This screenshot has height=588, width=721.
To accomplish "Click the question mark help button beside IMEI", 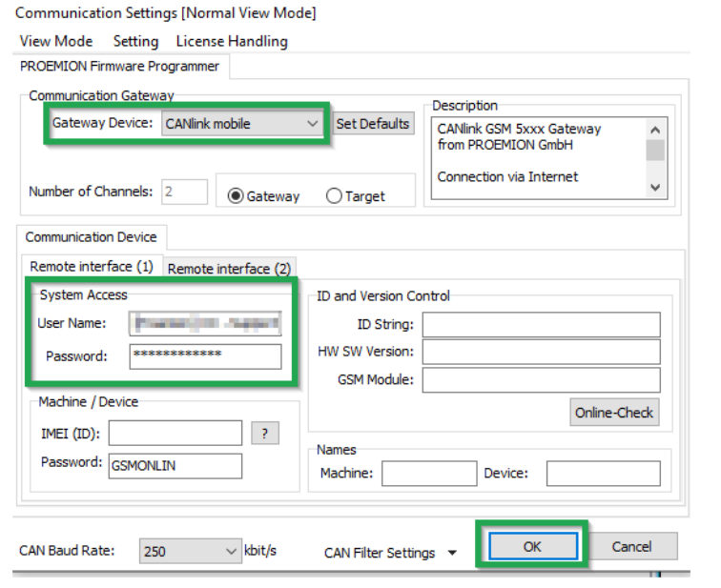I will coord(264,434).
